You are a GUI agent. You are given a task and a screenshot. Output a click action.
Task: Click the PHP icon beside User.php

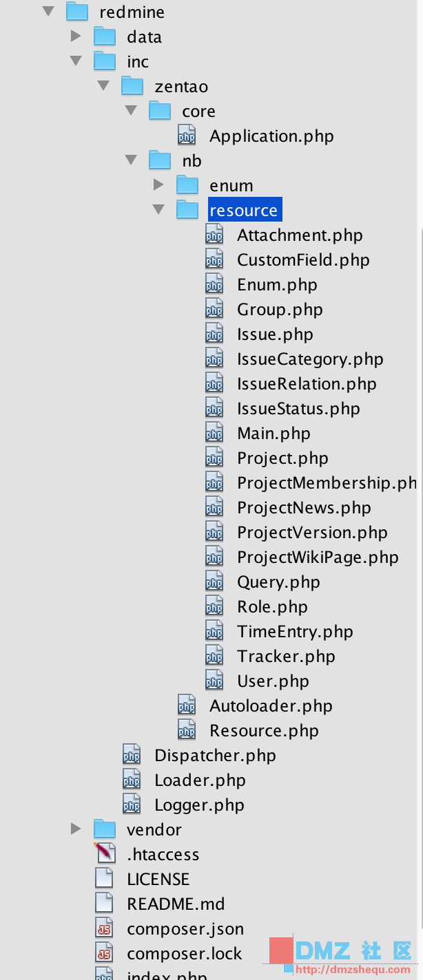click(214, 681)
